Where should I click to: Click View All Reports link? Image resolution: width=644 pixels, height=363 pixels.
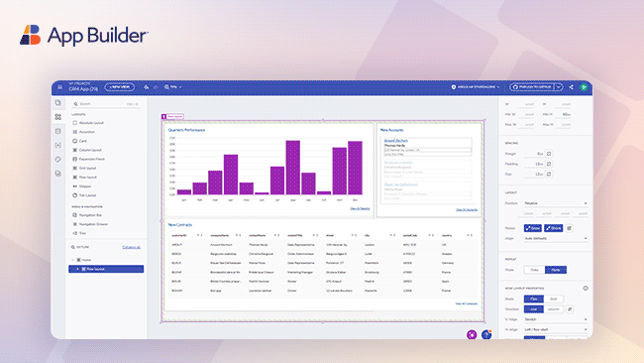coord(360,209)
